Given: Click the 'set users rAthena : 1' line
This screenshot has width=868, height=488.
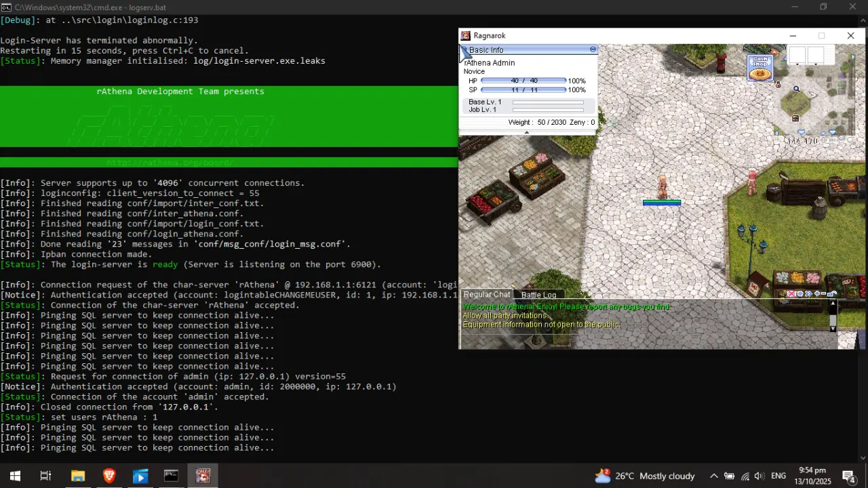Looking at the screenshot, I should click(x=79, y=417).
